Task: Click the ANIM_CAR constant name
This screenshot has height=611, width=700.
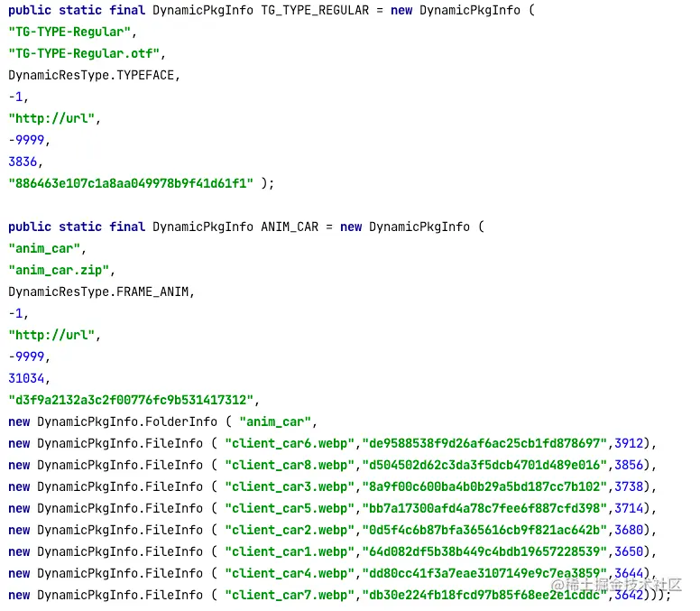Action: point(290,227)
